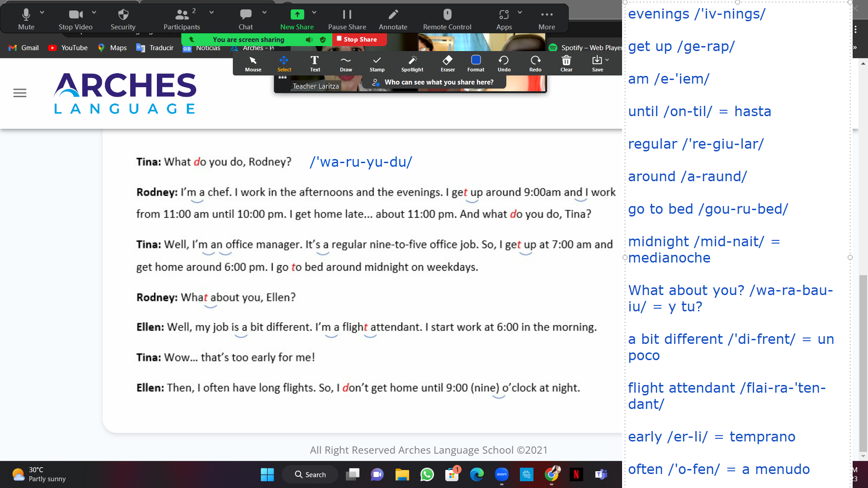Clear all annotations with trash icon
The width and height of the screenshot is (868, 488).
coord(566,64)
